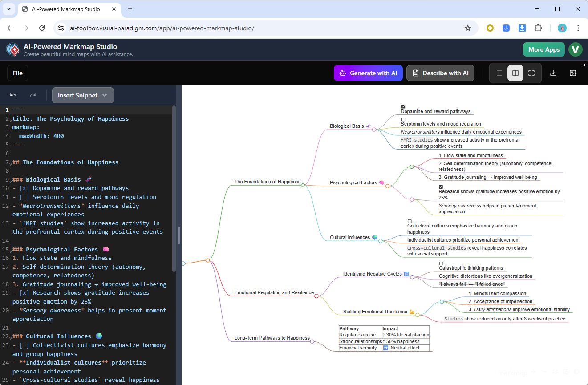Zoom into the markmap with plus icon
The height and width of the screenshot is (385, 588).
coord(533,372)
